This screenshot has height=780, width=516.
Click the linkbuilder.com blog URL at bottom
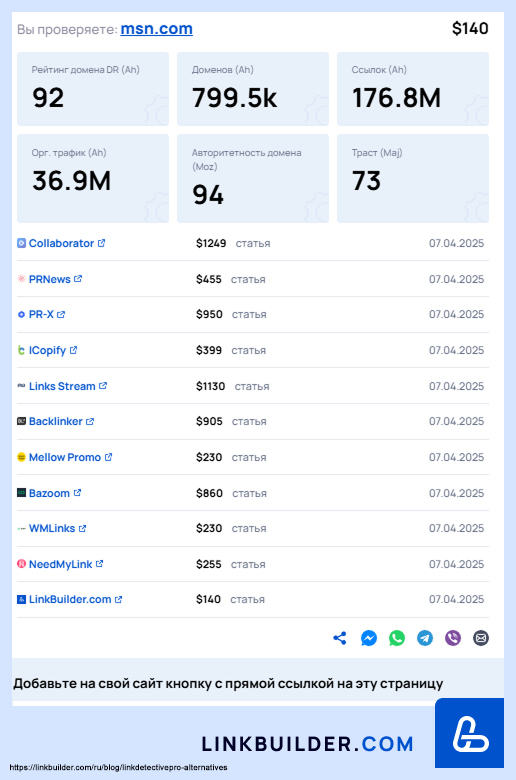118,768
